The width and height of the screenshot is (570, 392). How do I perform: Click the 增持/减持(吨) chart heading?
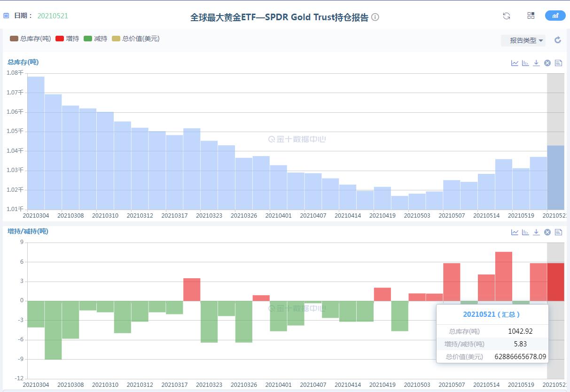pos(28,231)
